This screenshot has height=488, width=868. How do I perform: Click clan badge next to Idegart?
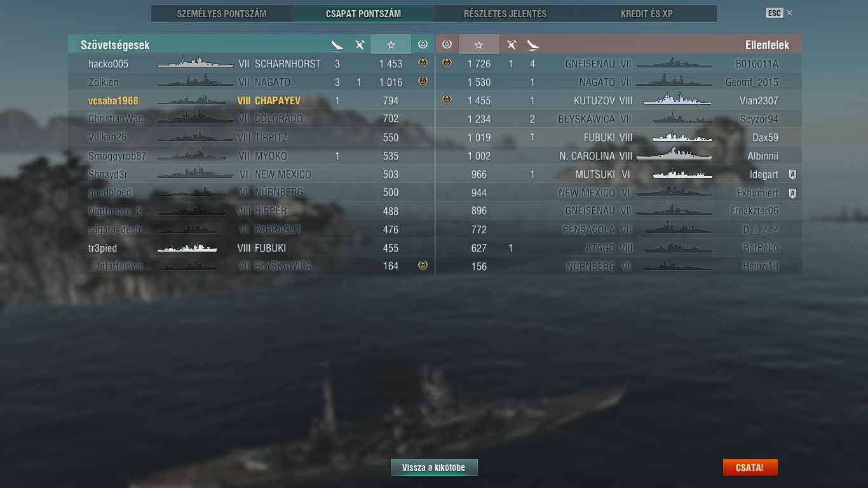(792, 174)
